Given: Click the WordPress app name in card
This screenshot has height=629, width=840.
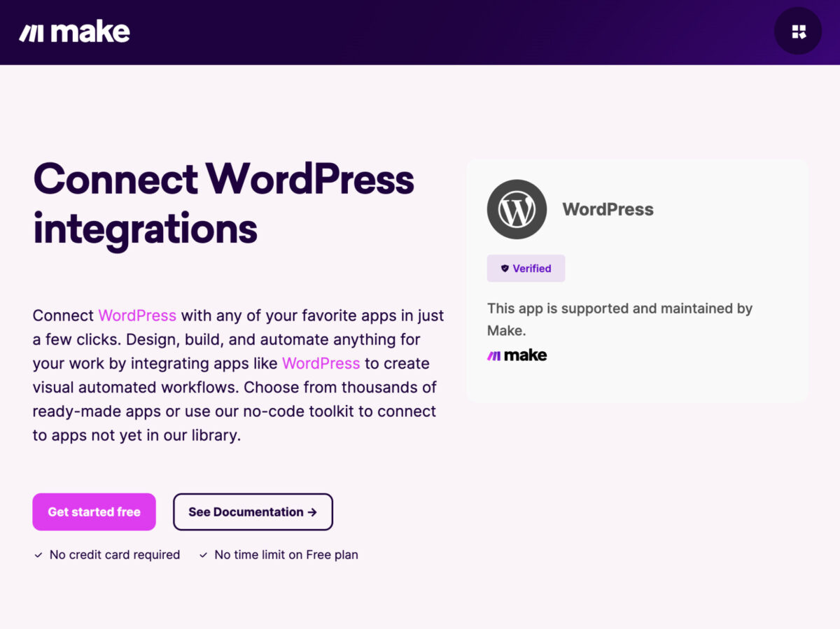Looking at the screenshot, I should coord(608,209).
